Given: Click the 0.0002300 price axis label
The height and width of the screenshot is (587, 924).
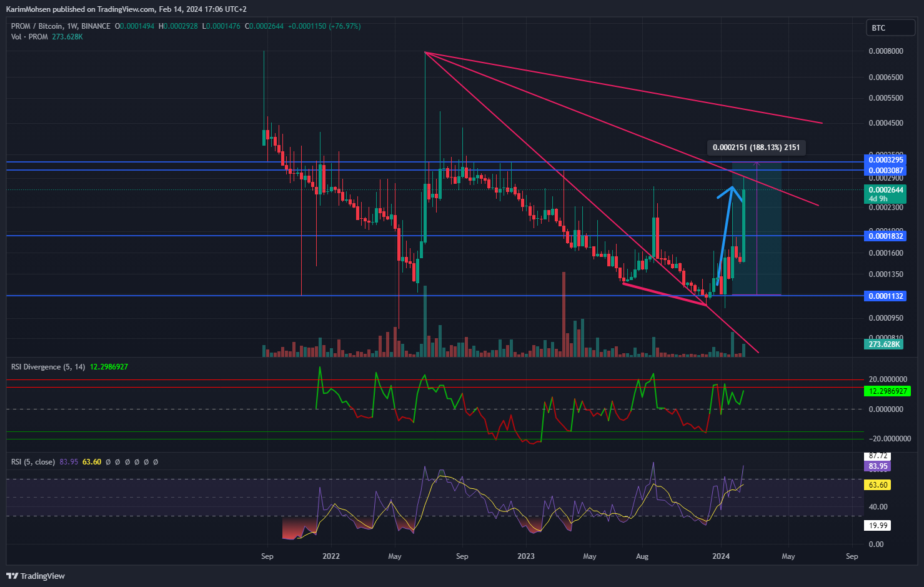Looking at the screenshot, I should [886, 208].
